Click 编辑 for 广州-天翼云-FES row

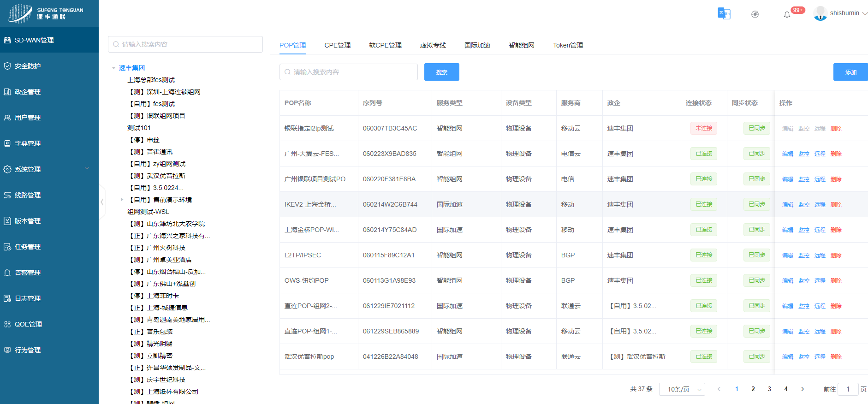pos(788,154)
